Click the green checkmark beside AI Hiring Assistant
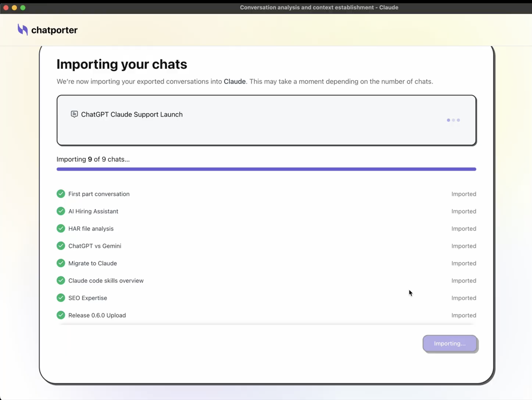 click(x=61, y=211)
